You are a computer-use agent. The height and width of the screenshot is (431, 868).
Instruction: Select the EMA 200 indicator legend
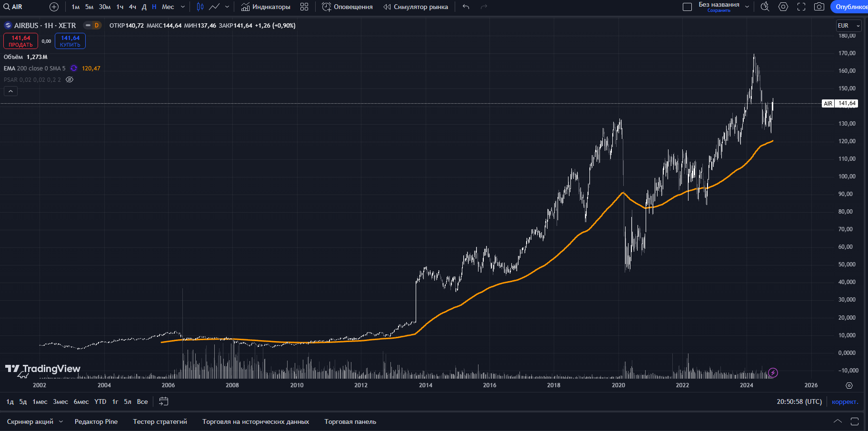34,69
